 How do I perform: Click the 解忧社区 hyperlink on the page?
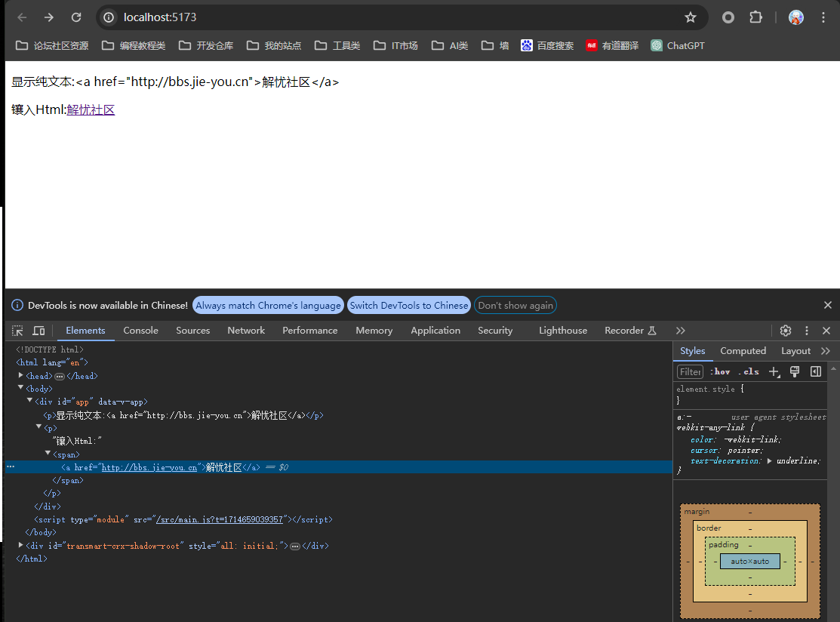click(x=91, y=109)
